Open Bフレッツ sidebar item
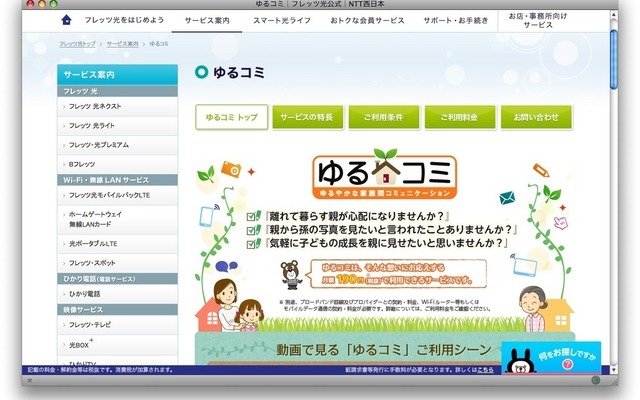The height and width of the screenshot is (400, 640). (x=118, y=164)
